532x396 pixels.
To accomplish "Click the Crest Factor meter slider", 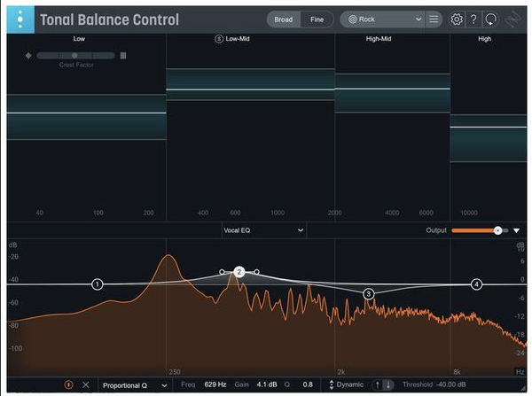I will [x=75, y=56].
